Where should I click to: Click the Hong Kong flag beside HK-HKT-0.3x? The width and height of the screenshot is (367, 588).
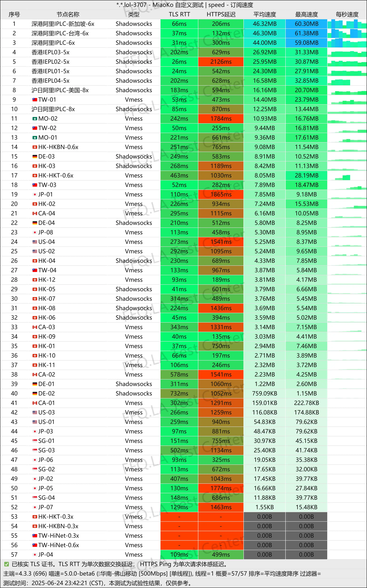click(35, 517)
